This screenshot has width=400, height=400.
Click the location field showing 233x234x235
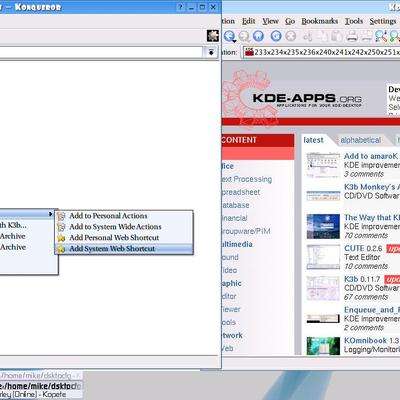click(x=322, y=52)
